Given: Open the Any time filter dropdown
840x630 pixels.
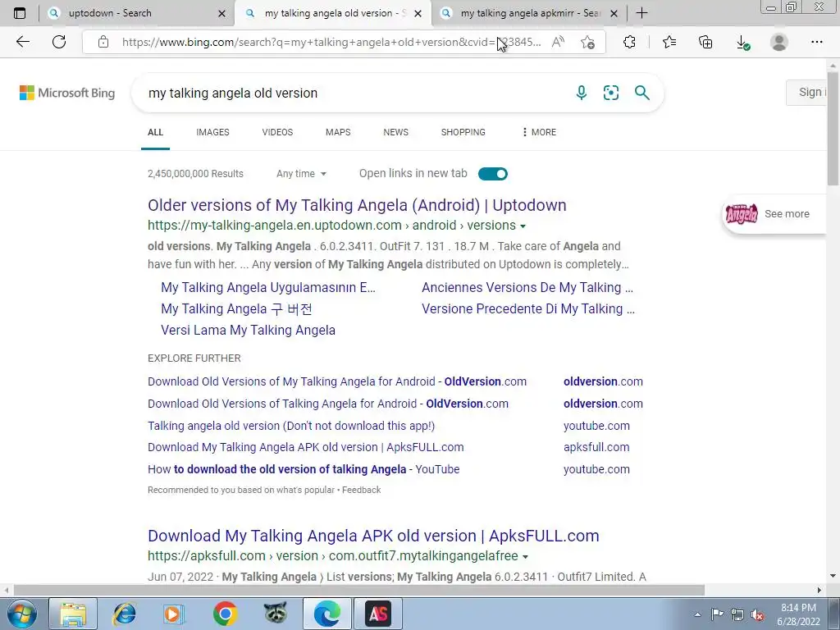Looking at the screenshot, I should pos(301,174).
